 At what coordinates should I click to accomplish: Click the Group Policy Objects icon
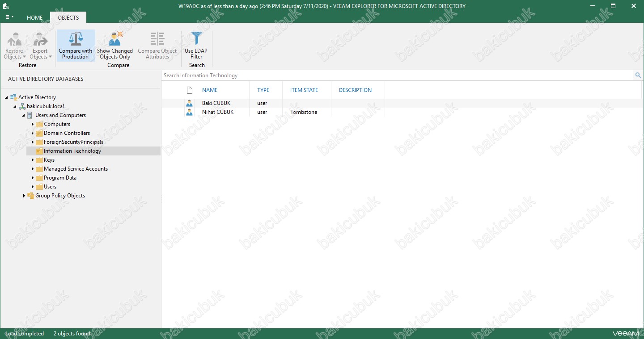click(x=30, y=196)
